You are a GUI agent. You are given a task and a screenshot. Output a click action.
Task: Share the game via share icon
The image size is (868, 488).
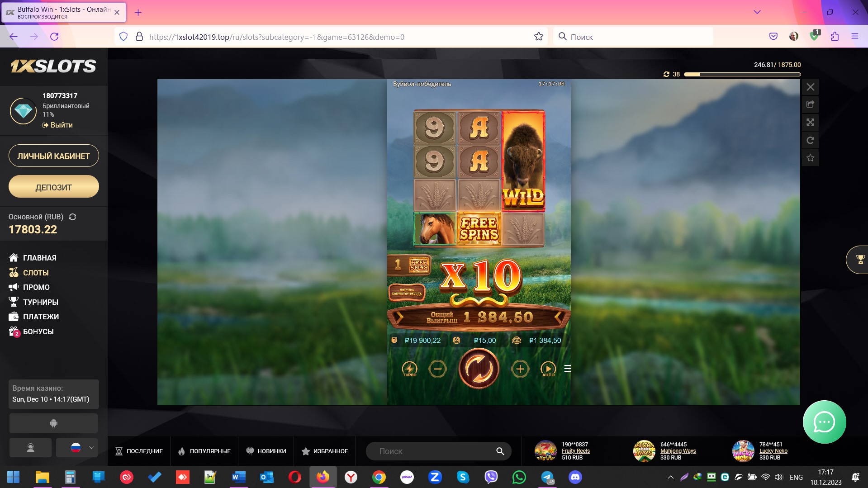pyautogui.click(x=810, y=104)
